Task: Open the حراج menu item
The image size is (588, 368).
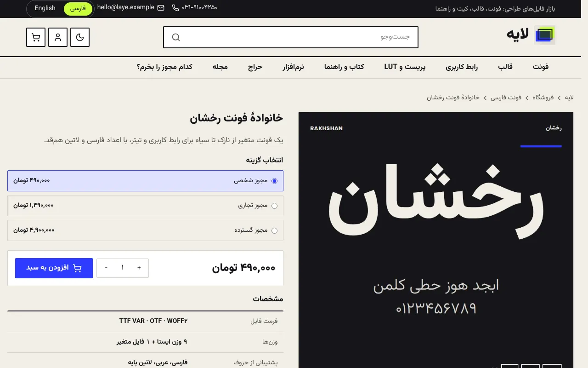Action: pyautogui.click(x=255, y=67)
